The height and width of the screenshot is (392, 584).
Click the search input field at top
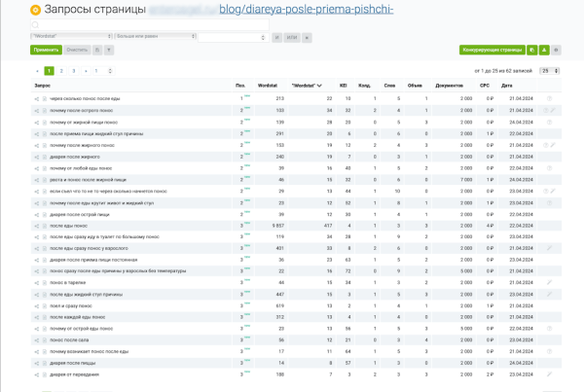[x=146, y=23]
